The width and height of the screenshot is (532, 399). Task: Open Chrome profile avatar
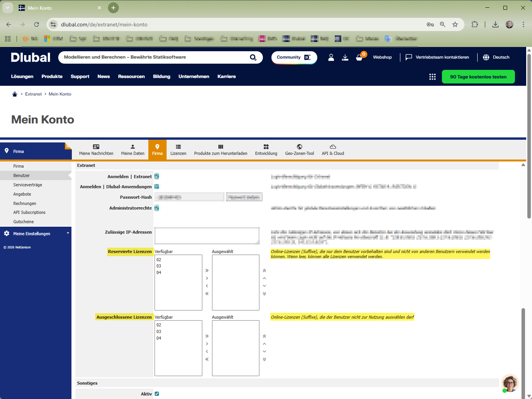pyautogui.click(x=509, y=24)
